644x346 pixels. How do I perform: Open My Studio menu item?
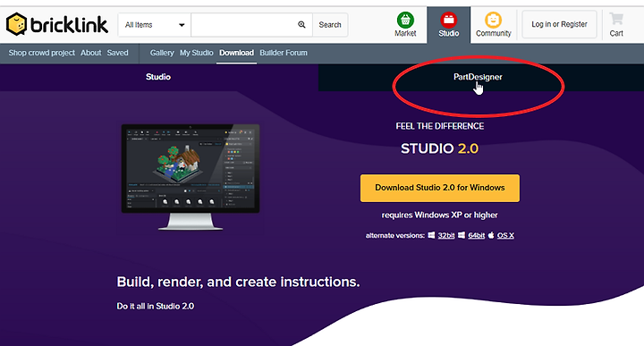[x=196, y=53]
